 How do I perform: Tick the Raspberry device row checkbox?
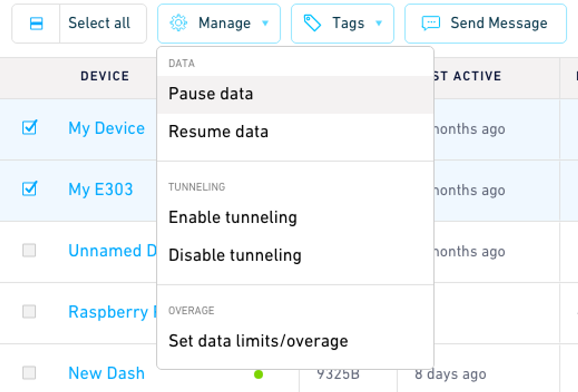pyautogui.click(x=29, y=311)
